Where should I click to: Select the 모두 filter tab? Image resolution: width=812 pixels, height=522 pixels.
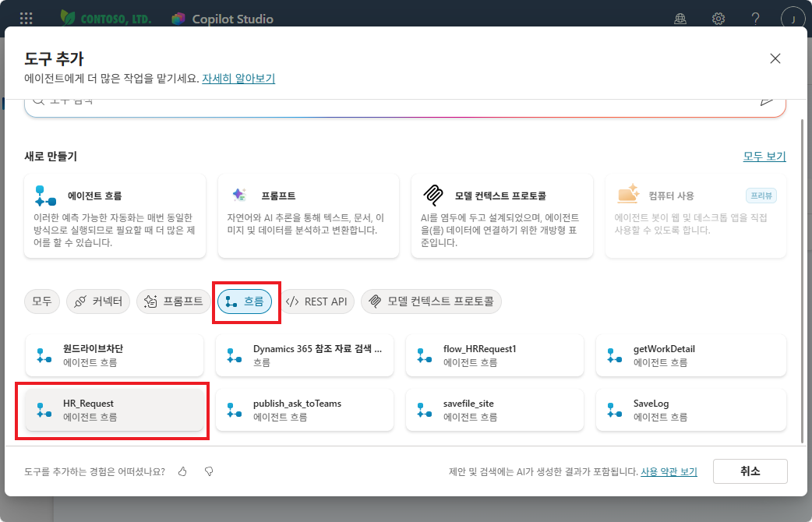42,302
